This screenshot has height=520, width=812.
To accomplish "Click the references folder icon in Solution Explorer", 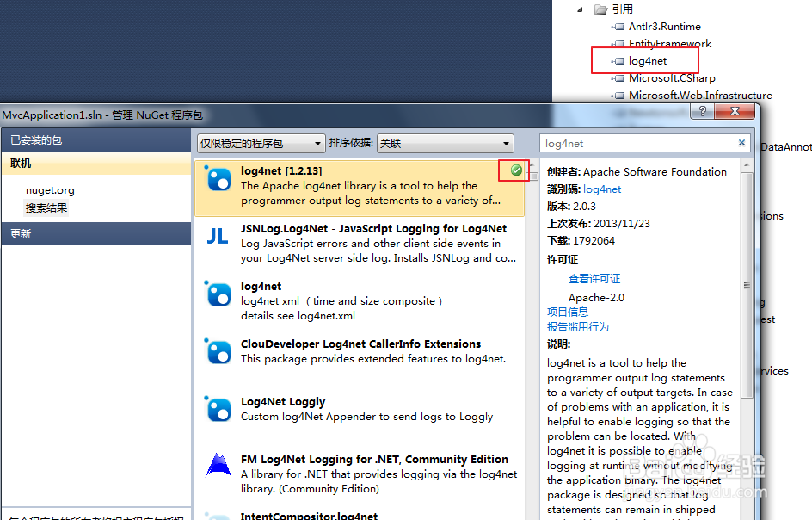I will 600,9.
